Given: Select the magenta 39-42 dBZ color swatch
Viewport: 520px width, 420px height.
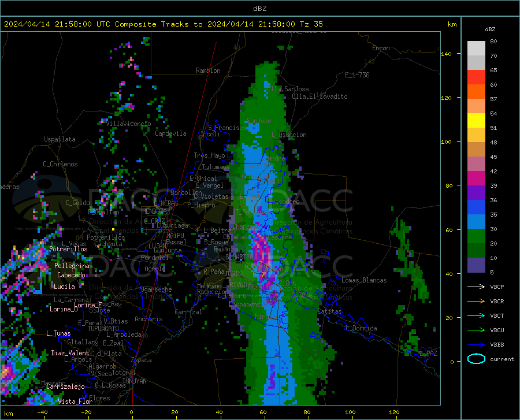Looking at the screenshot, I should click(476, 179).
